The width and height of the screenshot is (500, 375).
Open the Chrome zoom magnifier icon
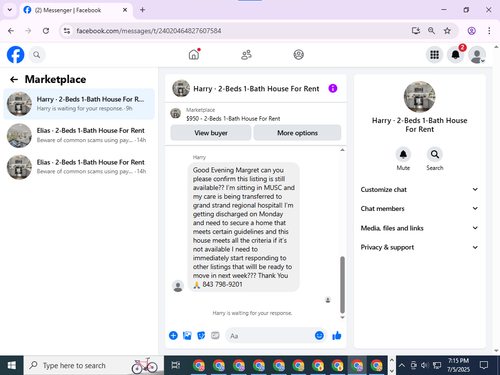click(431, 31)
